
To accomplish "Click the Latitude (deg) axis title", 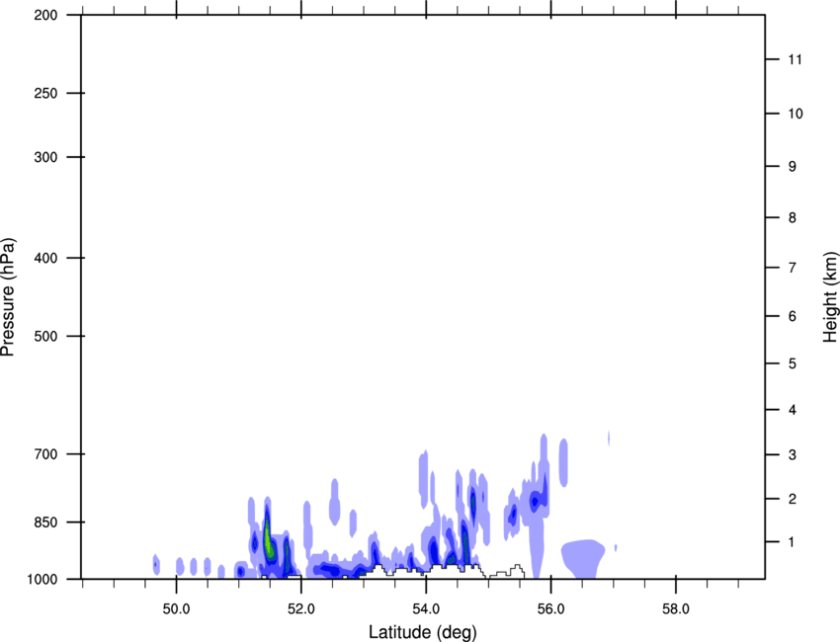I will (422, 632).
